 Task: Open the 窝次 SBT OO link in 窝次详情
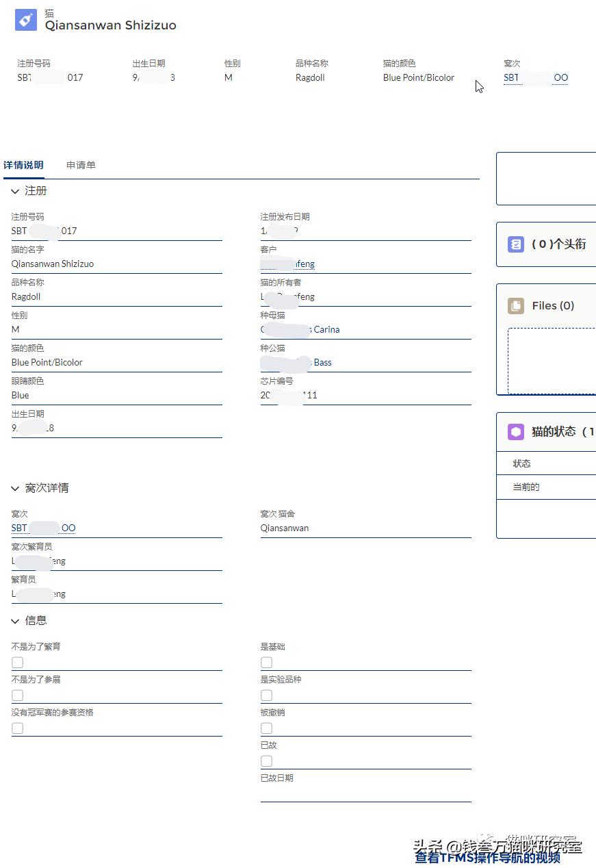coord(43,528)
